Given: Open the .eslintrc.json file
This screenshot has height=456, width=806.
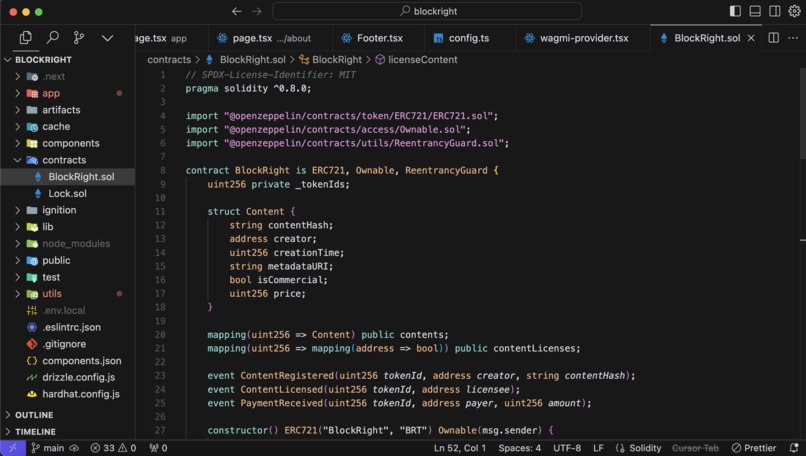Looking at the screenshot, I should [x=67, y=327].
